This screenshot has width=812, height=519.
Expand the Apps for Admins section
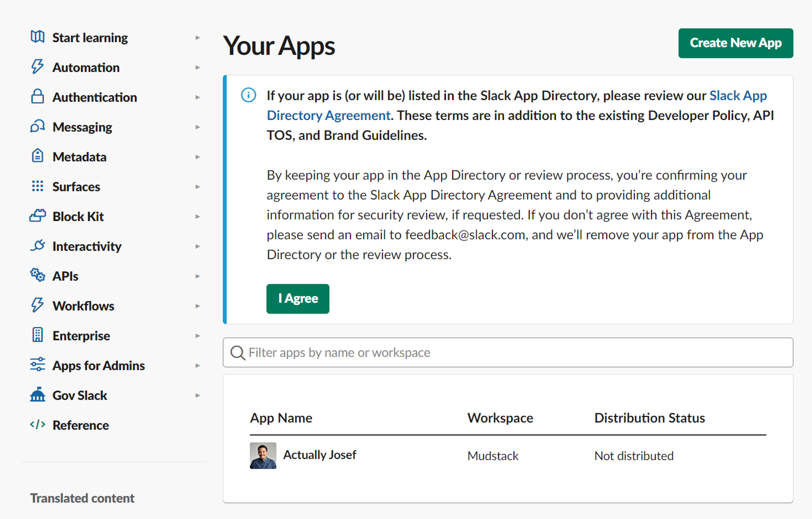pos(198,365)
